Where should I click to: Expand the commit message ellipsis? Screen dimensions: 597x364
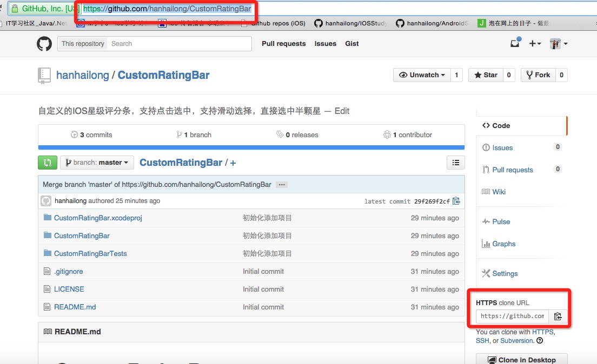pyautogui.click(x=282, y=185)
